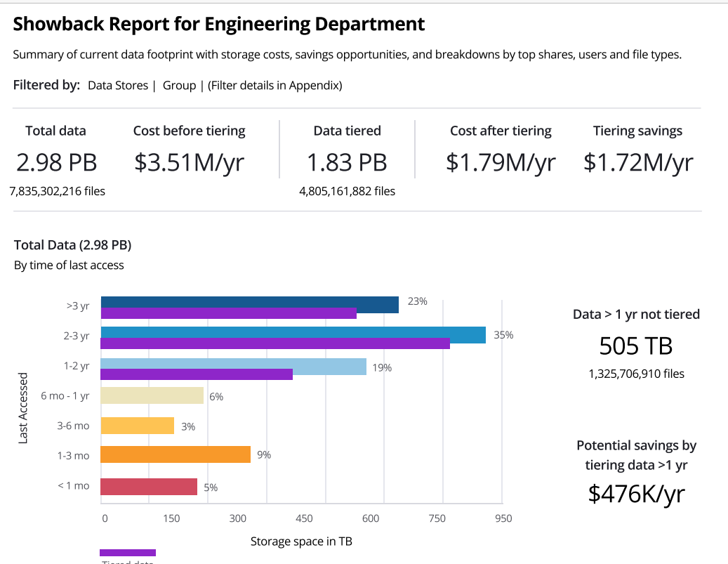The height and width of the screenshot is (564, 728).
Task: Select the yellow 3-6 mo bar
Action: click(x=137, y=426)
